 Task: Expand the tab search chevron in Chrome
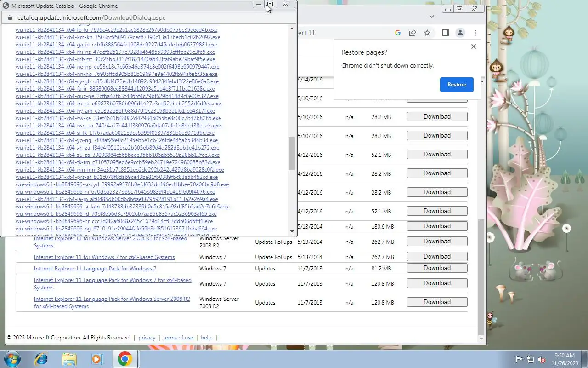[431, 17]
